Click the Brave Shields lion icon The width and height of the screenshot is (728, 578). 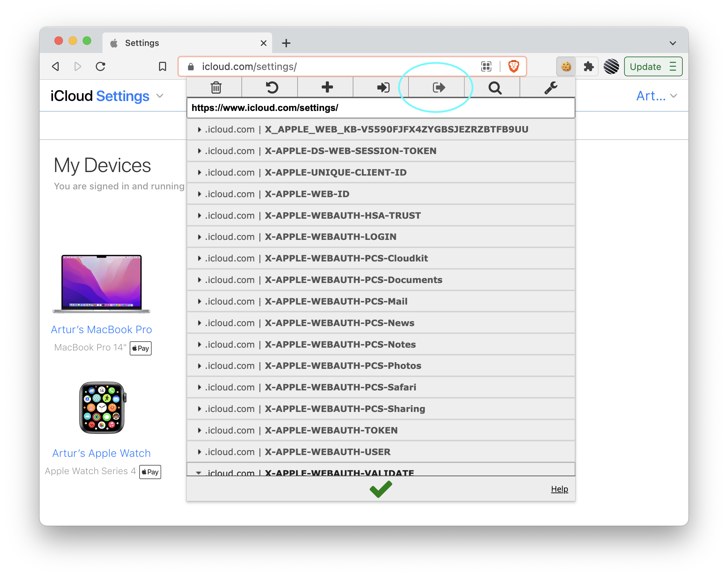pyautogui.click(x=513, y=66)
